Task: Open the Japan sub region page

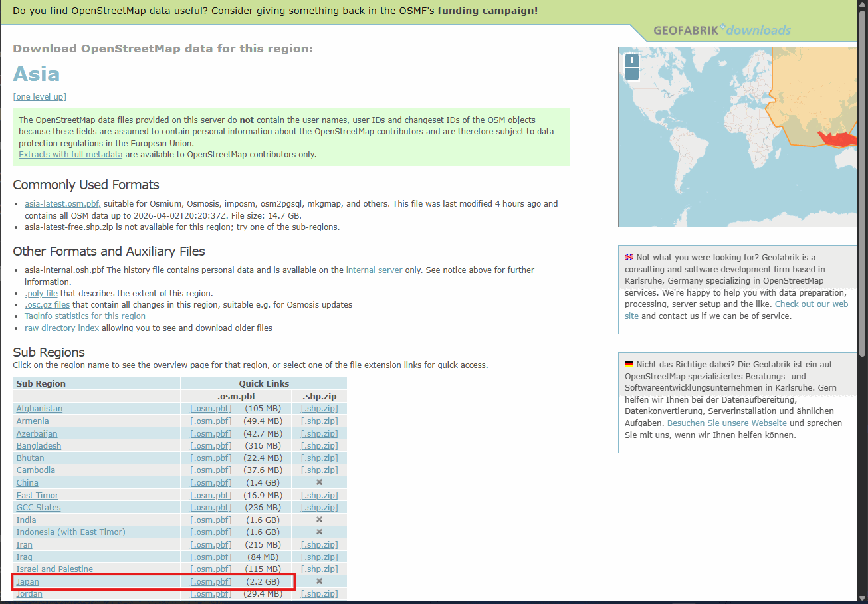Action: [x=27, y=582]
